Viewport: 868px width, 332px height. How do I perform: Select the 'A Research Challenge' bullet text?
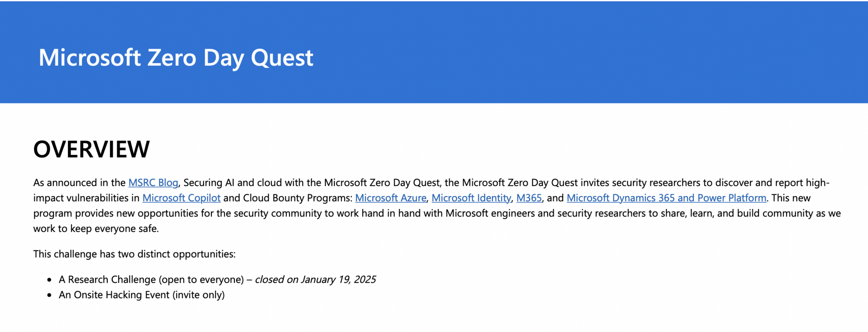click(107, 279)
